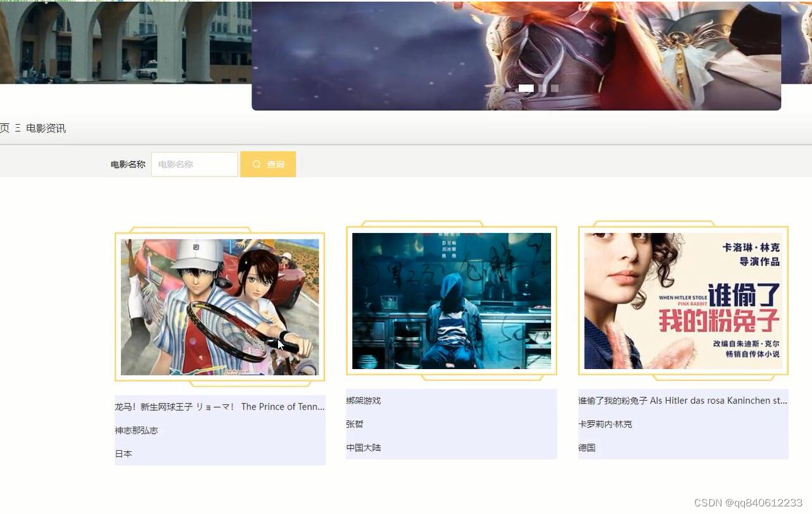812x514 pixels.
Task: Click the director name 神志那弘志
Action: coord(136,430)
